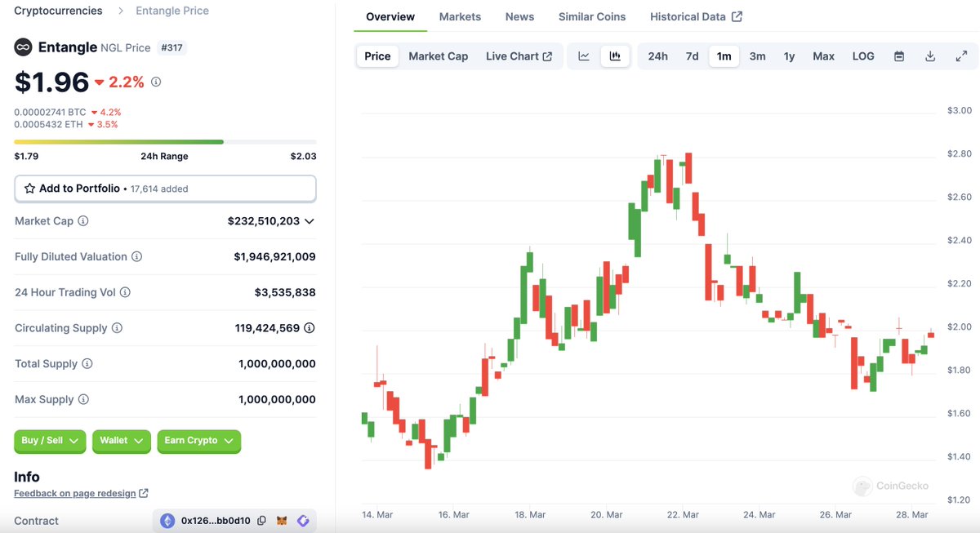Click info icon beside Fully Diluted Valuation
This screenshot has height=533, width=980.
137,256
